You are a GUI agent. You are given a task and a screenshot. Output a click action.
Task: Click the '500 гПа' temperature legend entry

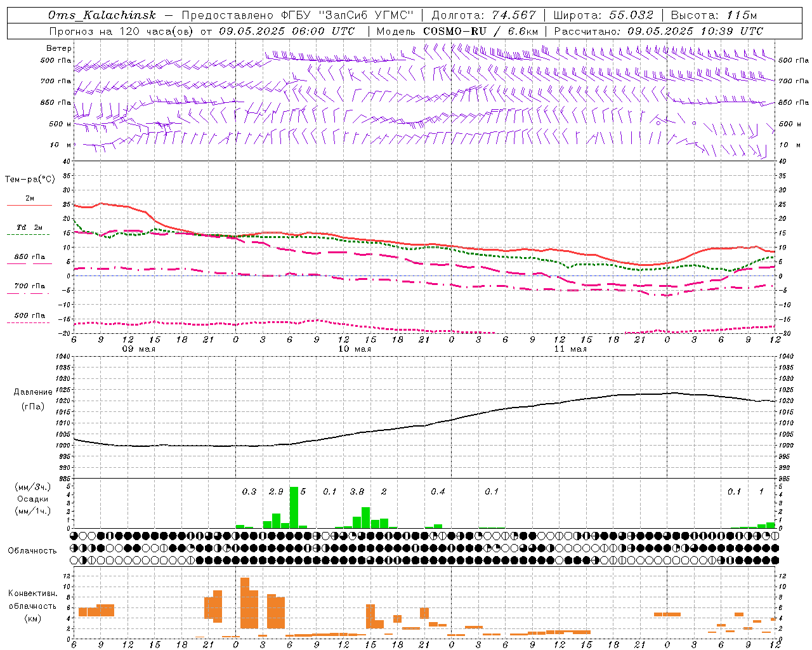30,315
